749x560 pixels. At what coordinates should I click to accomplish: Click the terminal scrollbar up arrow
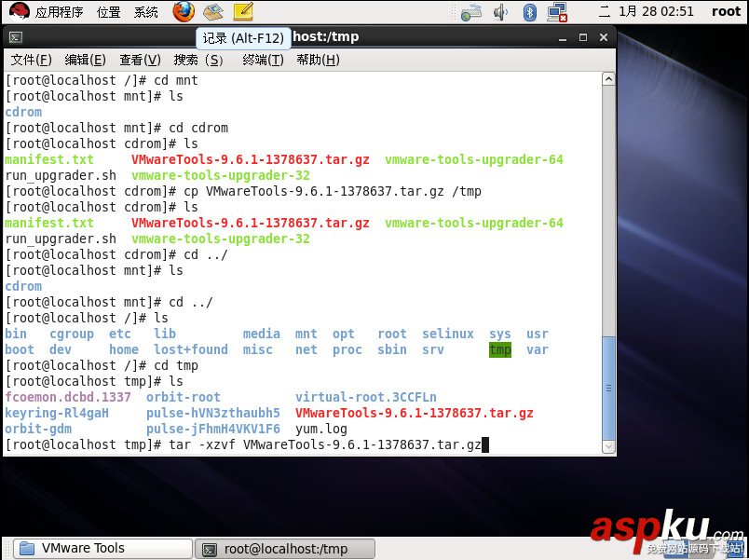[608, 79]
